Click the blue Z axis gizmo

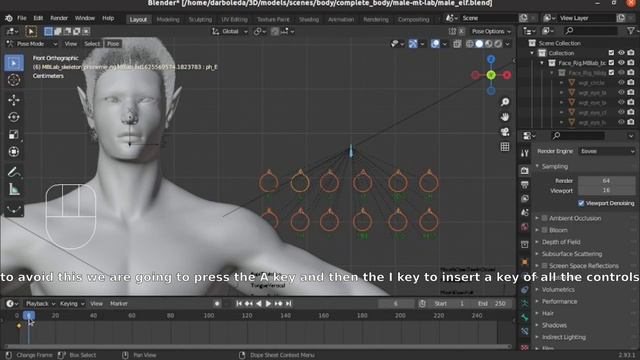point(491,60)
